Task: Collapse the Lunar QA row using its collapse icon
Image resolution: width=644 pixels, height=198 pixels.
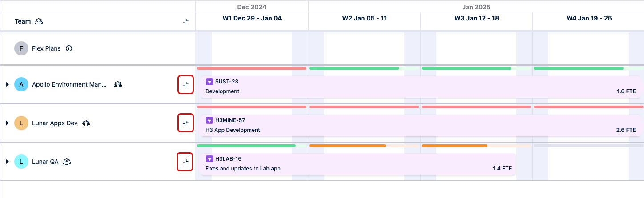Action: tap(185, 162)
